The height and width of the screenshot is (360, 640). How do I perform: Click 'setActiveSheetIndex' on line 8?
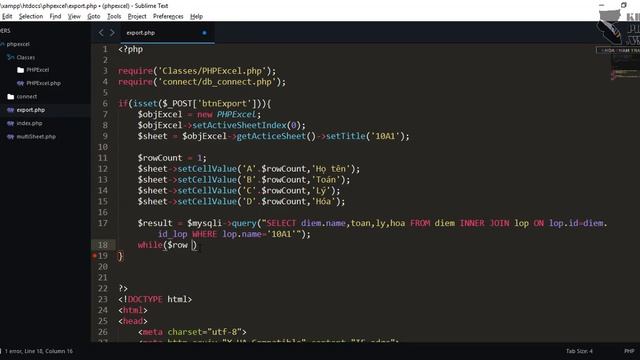click(x=239, y=125)
